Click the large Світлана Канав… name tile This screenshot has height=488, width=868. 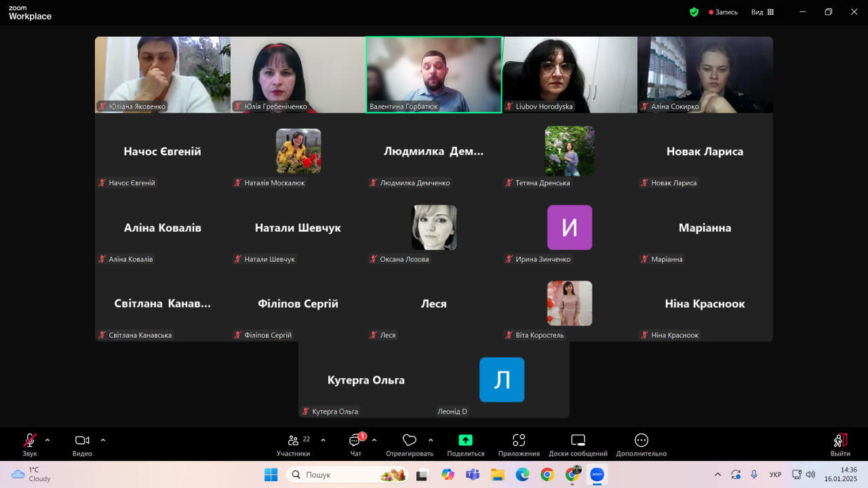(162, 304)
